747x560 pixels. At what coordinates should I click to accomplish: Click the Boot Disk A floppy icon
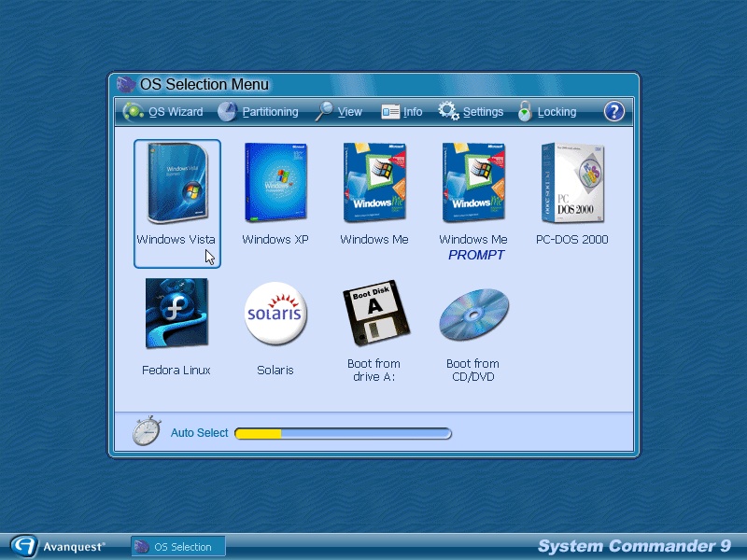tap(376, 313)
